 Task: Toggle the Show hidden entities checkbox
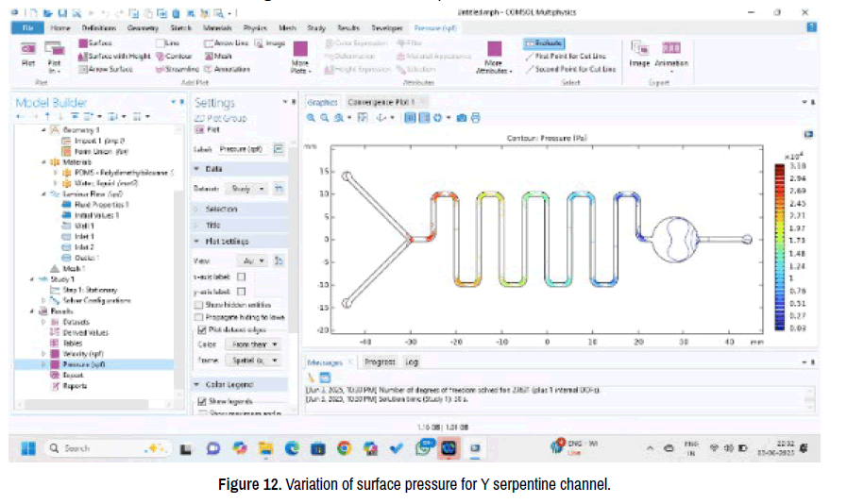click(198, 305)
